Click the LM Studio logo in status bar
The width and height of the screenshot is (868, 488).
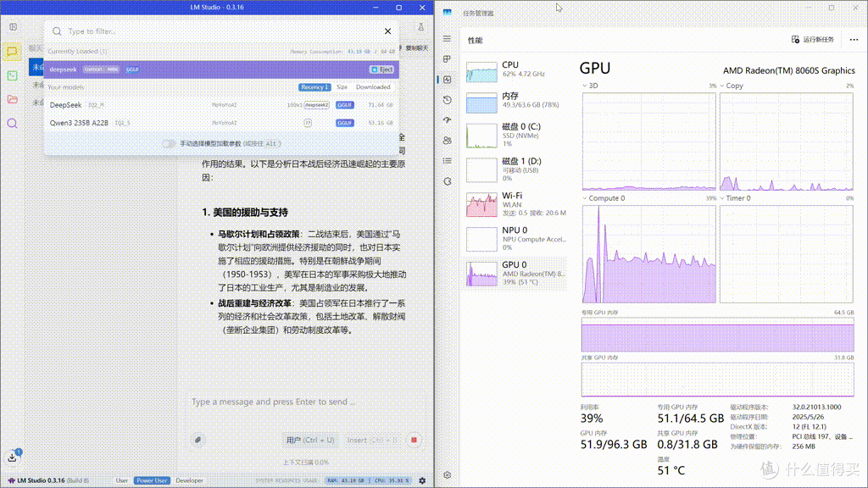11,480
